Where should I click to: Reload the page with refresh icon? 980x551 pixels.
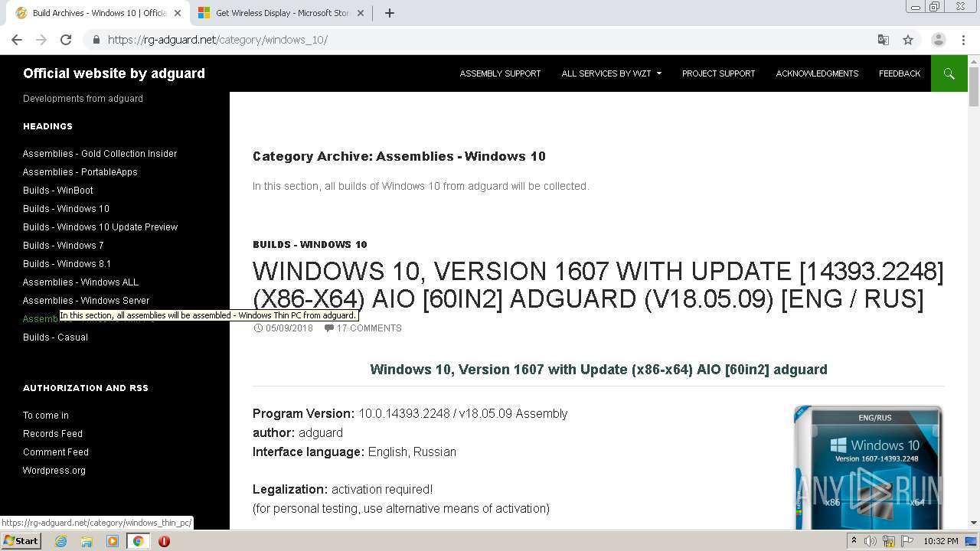66,40
